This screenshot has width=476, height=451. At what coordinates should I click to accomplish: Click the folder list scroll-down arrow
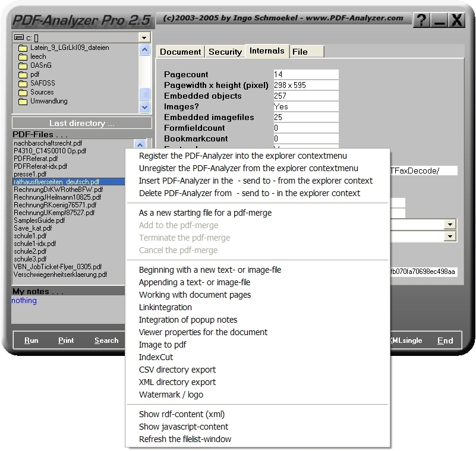click(x=145, y=107)
